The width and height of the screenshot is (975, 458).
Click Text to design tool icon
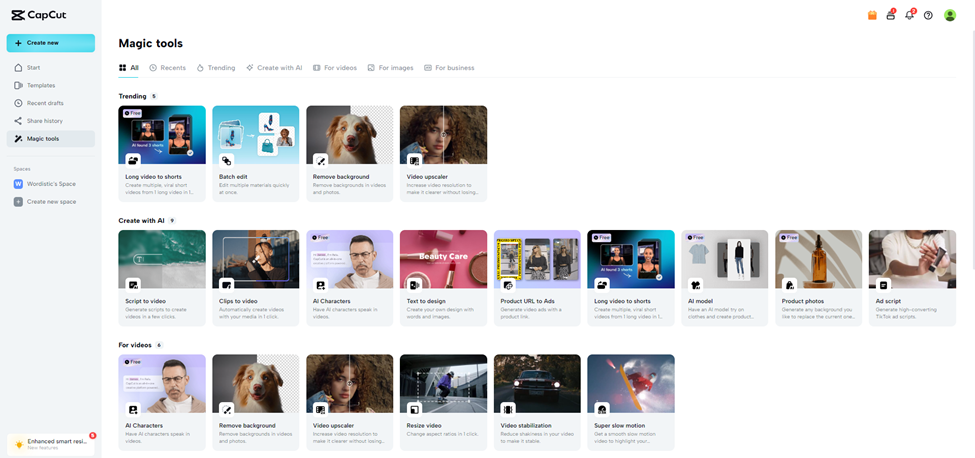[x=415, y=285]
